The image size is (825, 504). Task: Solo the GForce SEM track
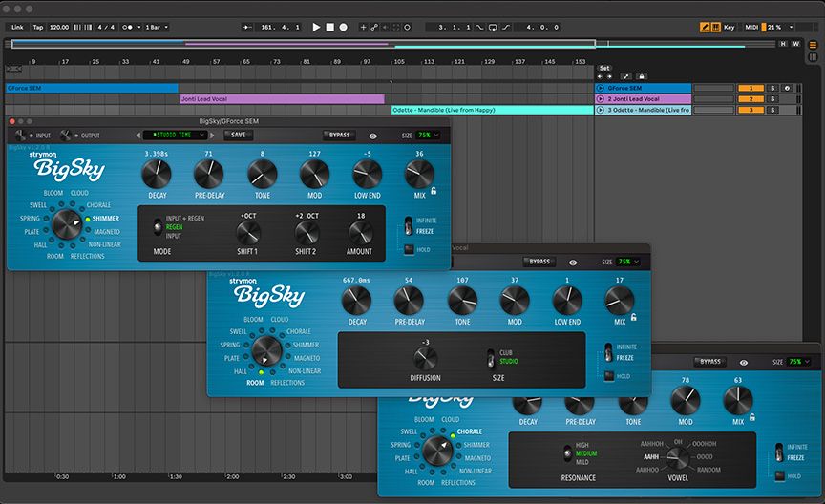point(772,89)
